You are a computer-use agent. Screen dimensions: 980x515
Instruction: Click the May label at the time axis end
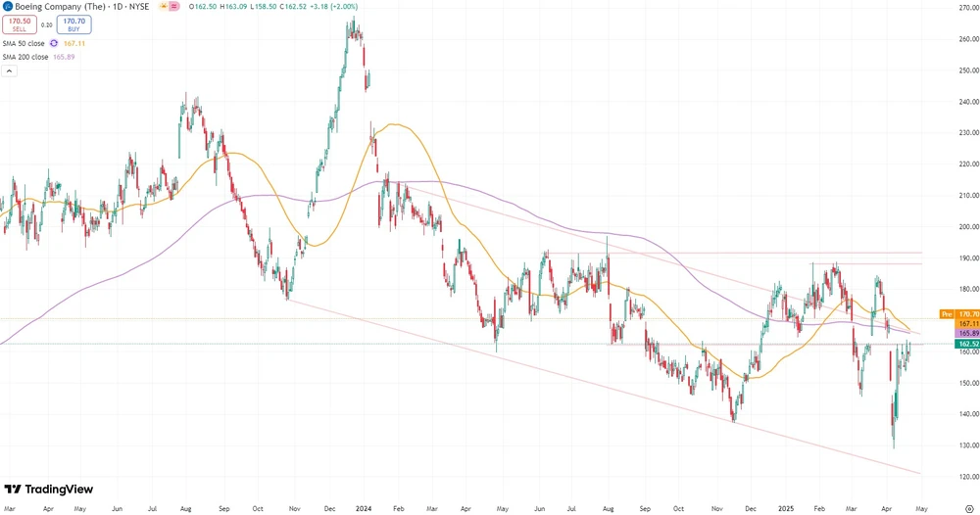[922, 509]
